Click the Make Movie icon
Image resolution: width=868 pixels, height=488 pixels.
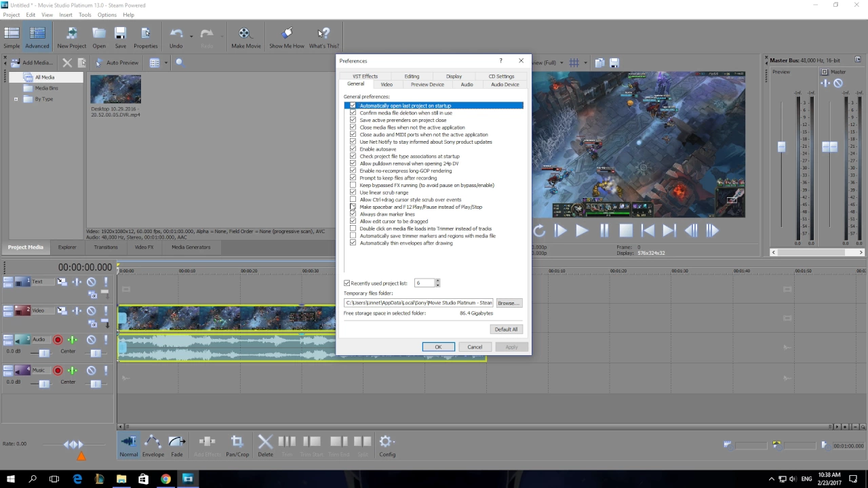click(x=245, y=37)
